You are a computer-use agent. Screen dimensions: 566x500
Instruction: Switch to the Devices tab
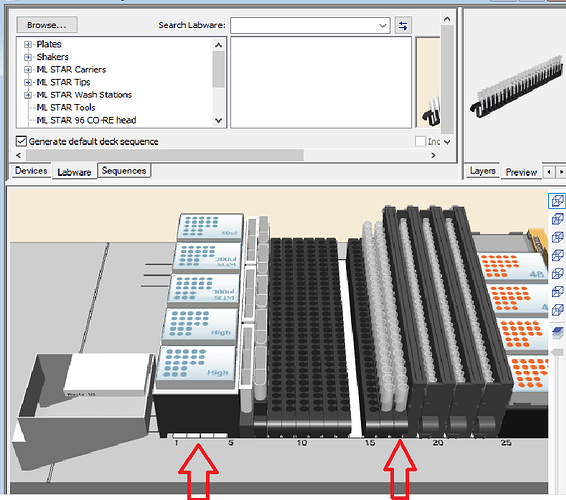pos(31,171)
